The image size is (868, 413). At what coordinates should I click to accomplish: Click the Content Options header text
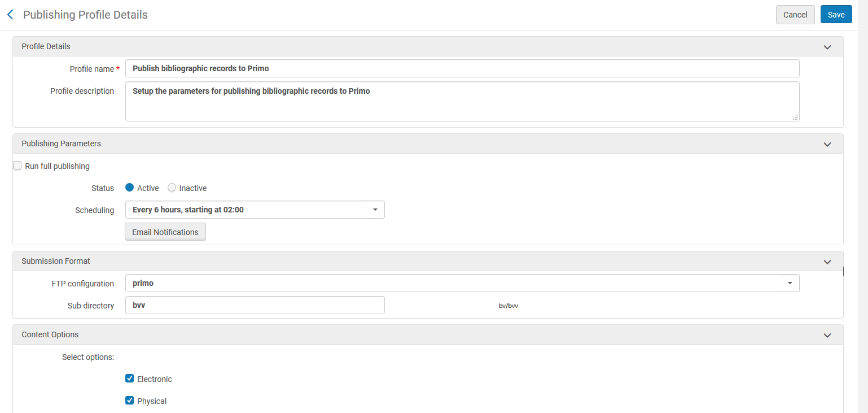[50, 334]
